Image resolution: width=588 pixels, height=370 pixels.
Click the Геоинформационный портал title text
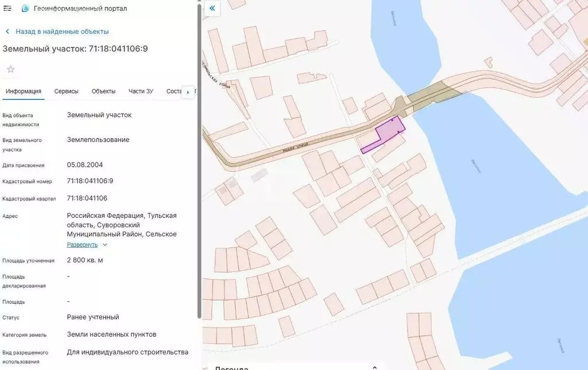[x=80, y=9]
